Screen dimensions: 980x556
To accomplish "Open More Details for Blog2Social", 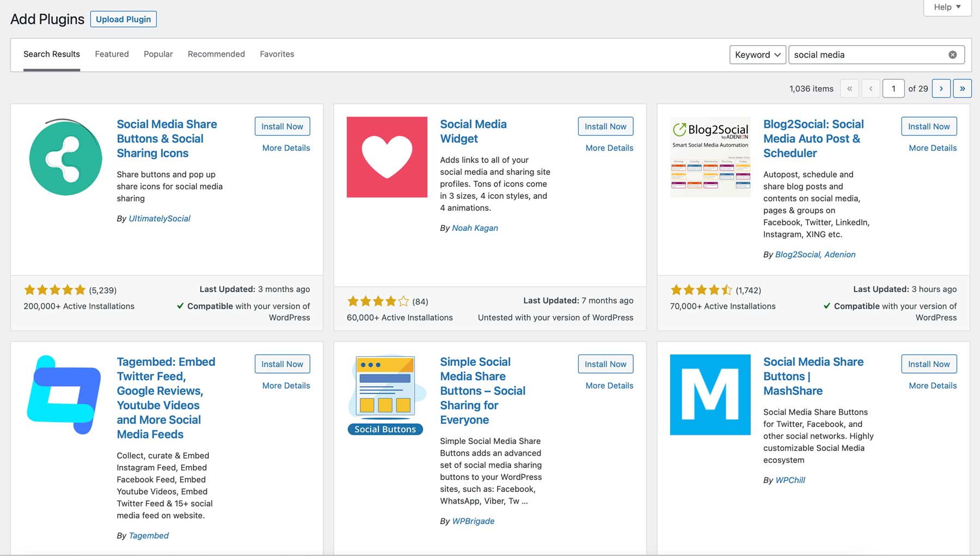I will pos(932,148).
